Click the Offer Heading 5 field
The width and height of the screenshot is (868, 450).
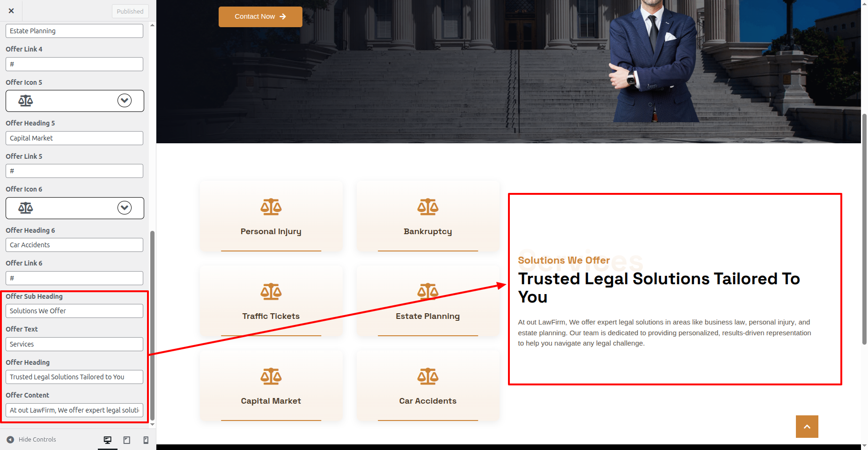click(74, 138)
